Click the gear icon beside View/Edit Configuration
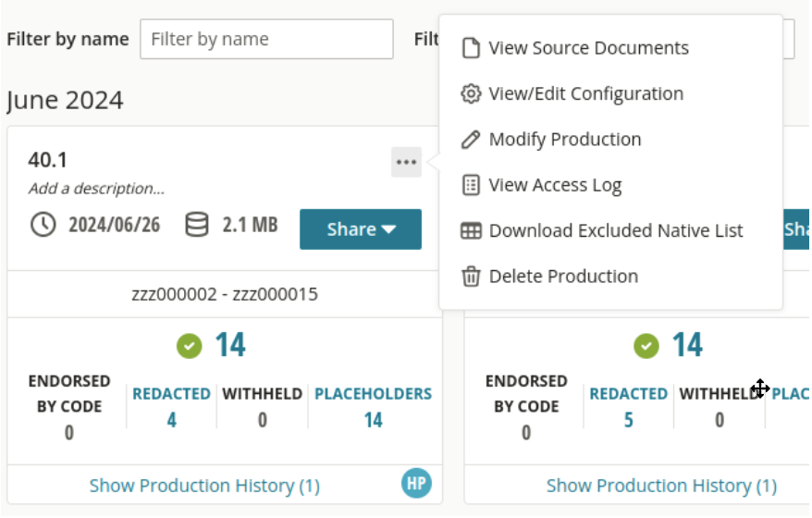The width and height of the screenshot is (812, 518). pyautogui.click(x=471, y=93)
